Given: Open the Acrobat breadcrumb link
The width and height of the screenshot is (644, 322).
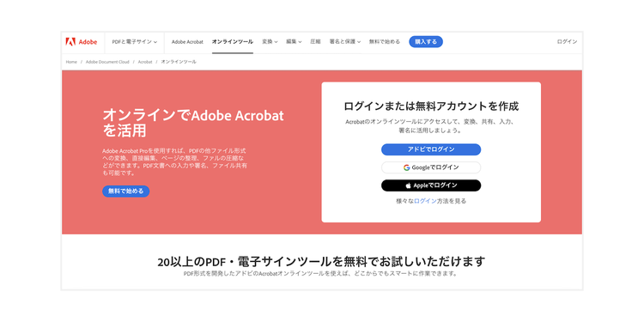Looking at the screenshot, I should pos(145,62).
